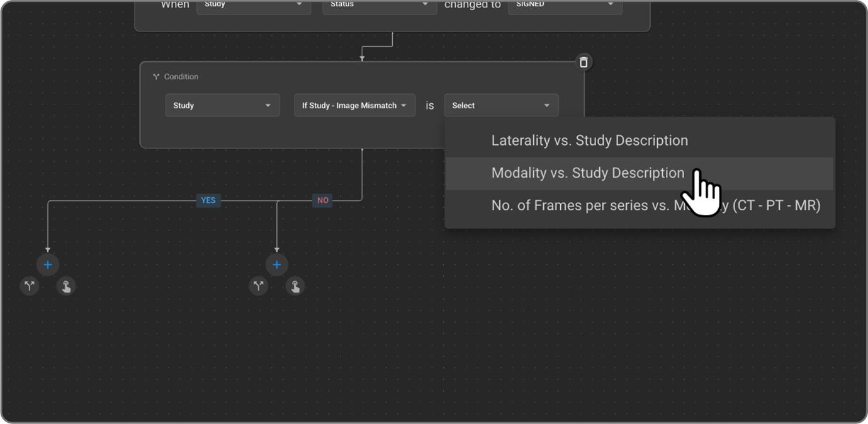
Task: Click the YES branch label
Action: (x=208, y=200)
